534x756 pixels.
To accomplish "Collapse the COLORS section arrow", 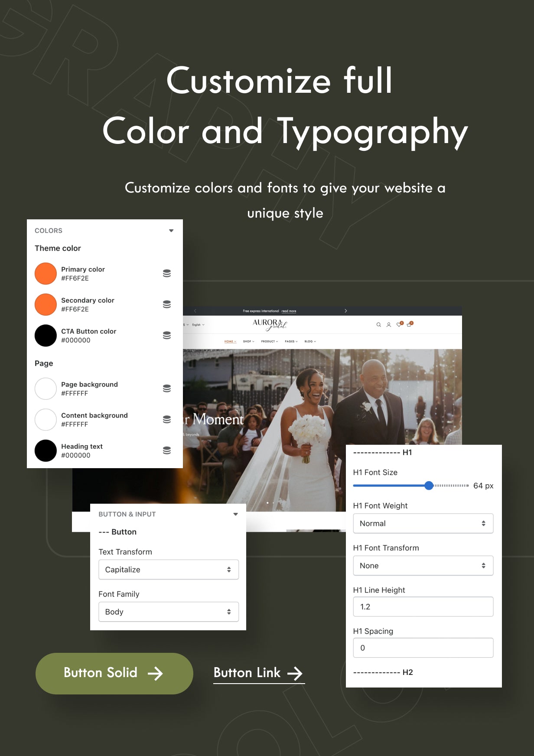I will tap(171, 231).
